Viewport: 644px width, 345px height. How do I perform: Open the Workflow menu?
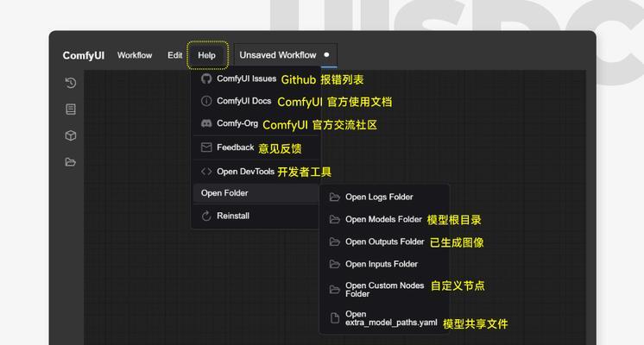[x=135, y=55]
